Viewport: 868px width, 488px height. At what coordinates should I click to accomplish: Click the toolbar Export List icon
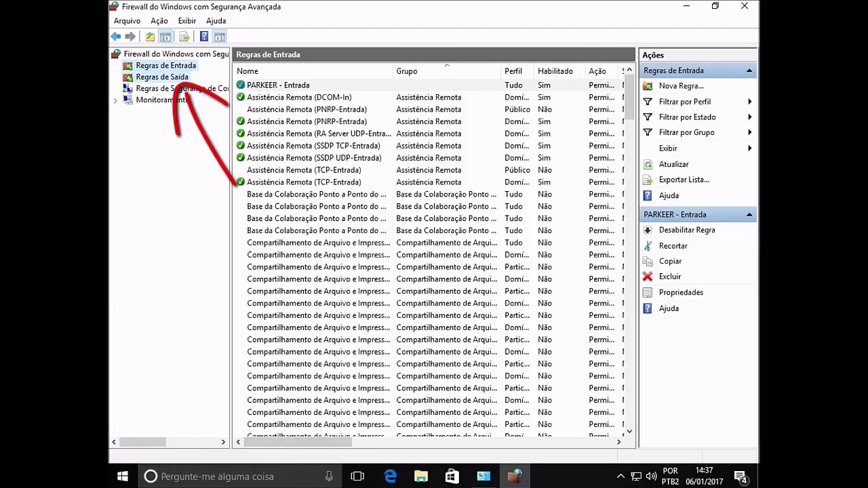(184, 37)
